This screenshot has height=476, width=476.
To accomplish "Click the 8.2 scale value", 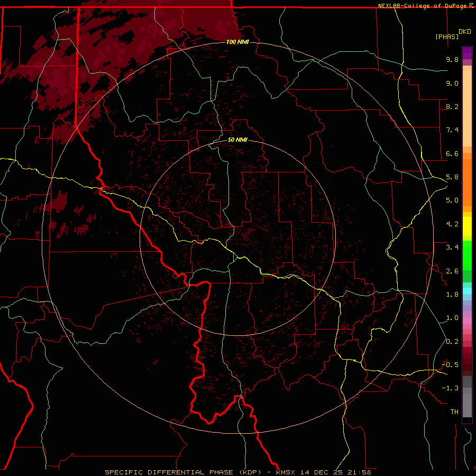I will 452,106.
